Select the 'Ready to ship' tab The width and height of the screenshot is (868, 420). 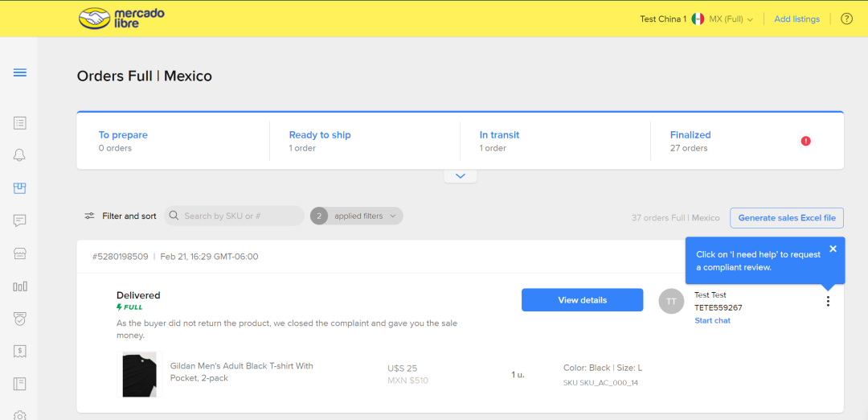tap(320, 135)
